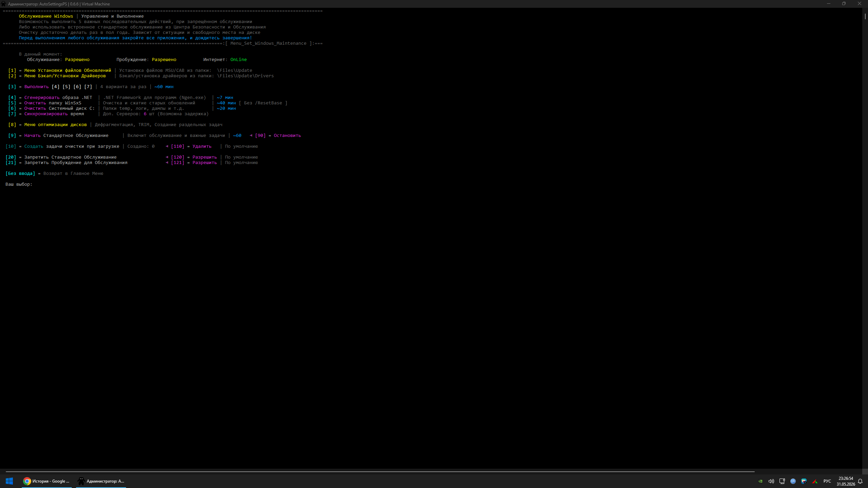Select 'Синхронизировать время' entry [7]
This screenshot has width=868, height=488.
[x=54, y=114]
